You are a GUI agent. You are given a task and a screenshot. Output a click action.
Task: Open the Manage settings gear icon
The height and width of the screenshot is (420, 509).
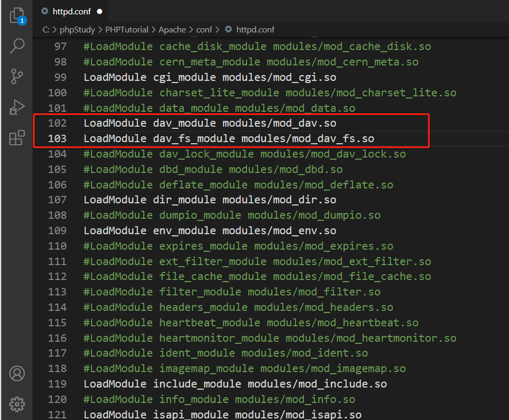coord(17,405)
